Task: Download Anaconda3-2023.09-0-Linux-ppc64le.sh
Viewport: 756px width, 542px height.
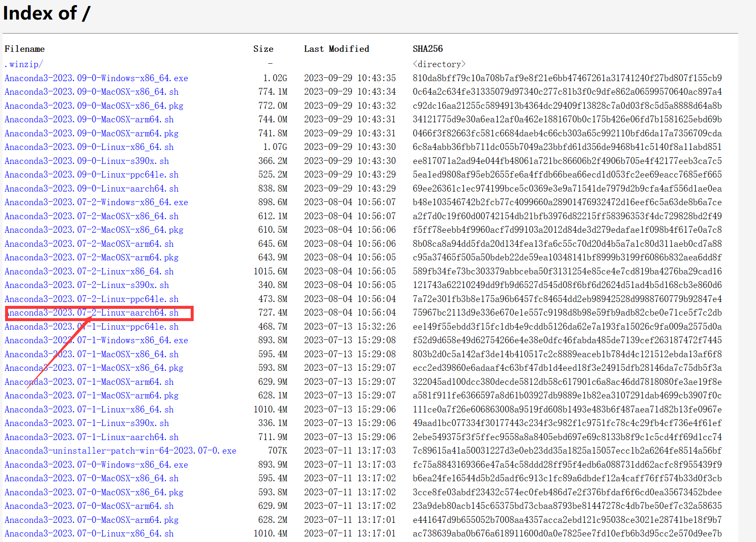Action: tap(92, 175)
